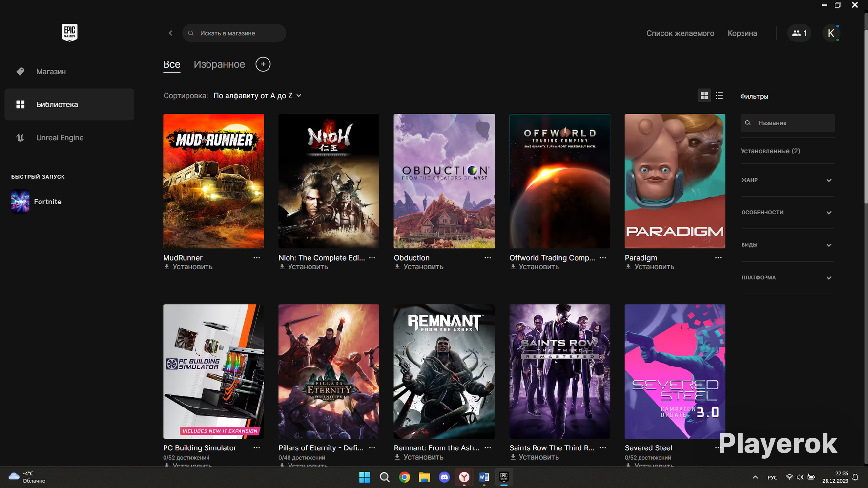
Task: Go back using the back arrow
Action: coord(170,33)
